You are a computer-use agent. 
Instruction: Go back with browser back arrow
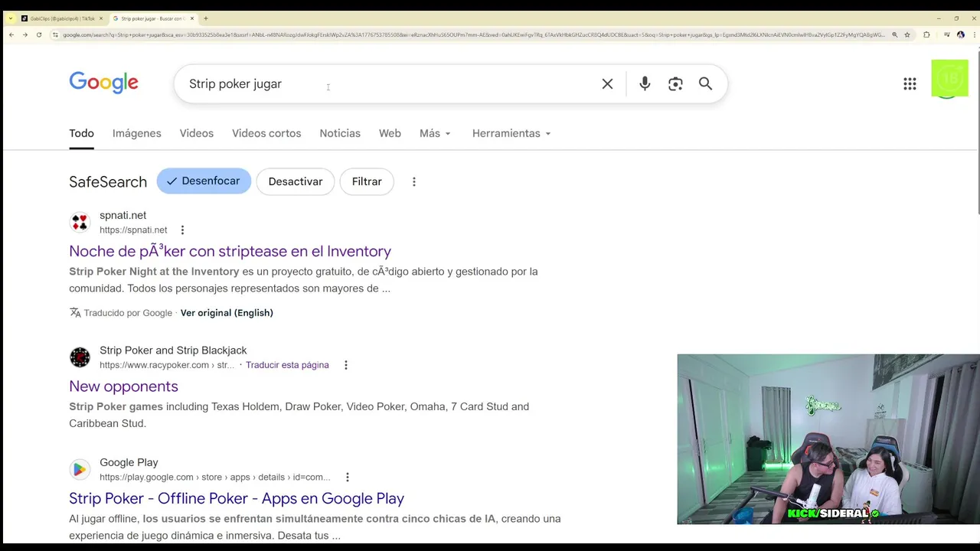pos(11,34)
